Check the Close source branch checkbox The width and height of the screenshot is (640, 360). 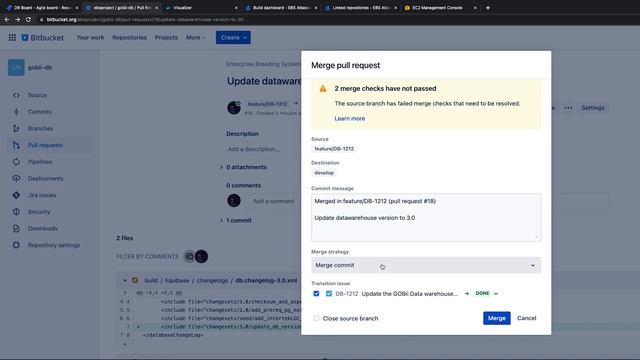pyautogui.click(x=316, y=318)
